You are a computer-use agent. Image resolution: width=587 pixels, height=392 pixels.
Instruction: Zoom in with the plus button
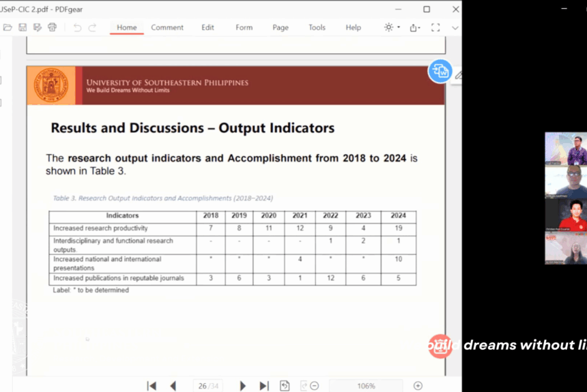pyautogui.click(x=418, y=386)
